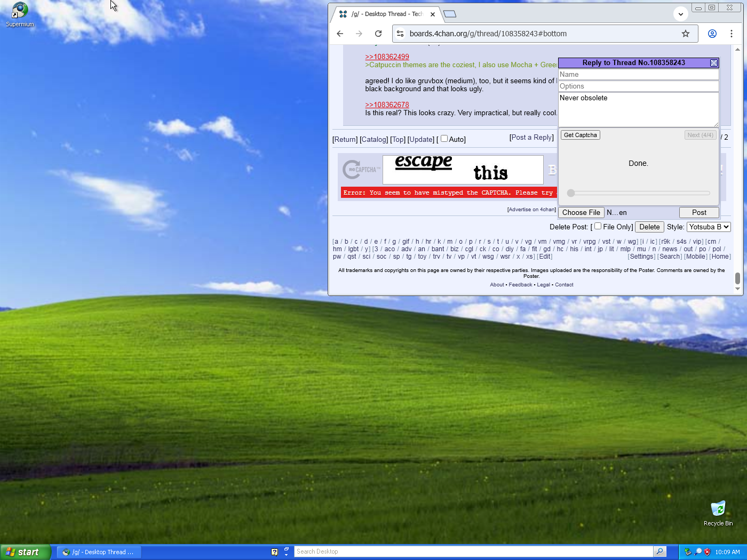
Task: Open the About footer link
Action: click(497, 285)
